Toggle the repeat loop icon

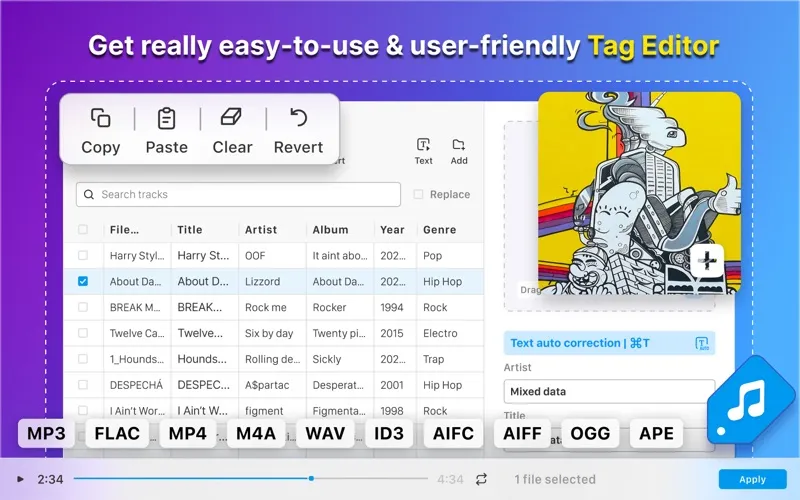click(481, 479)
